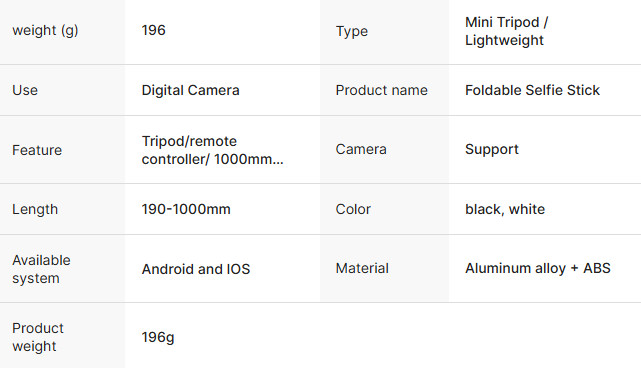Viewport: 641px width, 368px height.
Task: Click the Available system label
Action: (41, 269)
